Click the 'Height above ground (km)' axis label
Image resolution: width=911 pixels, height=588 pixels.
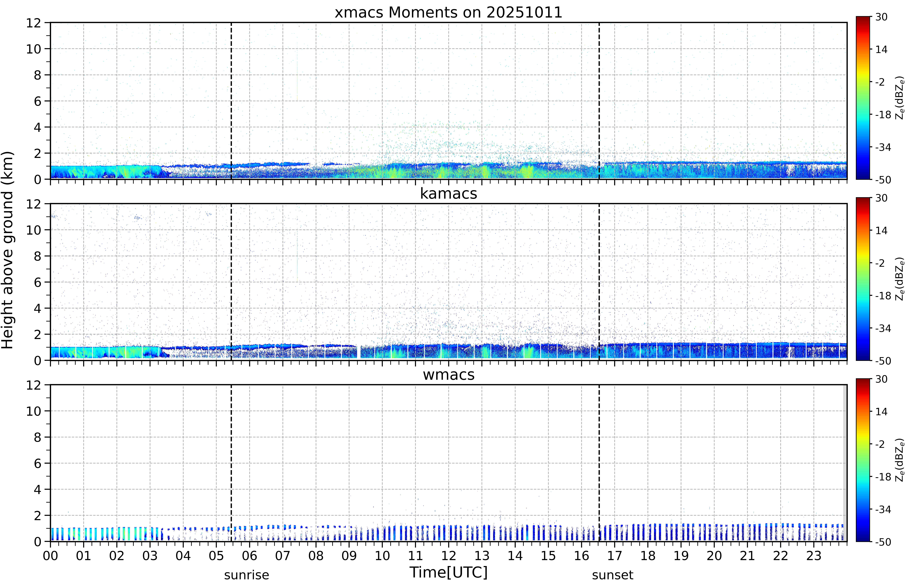(x=8, y=250)
